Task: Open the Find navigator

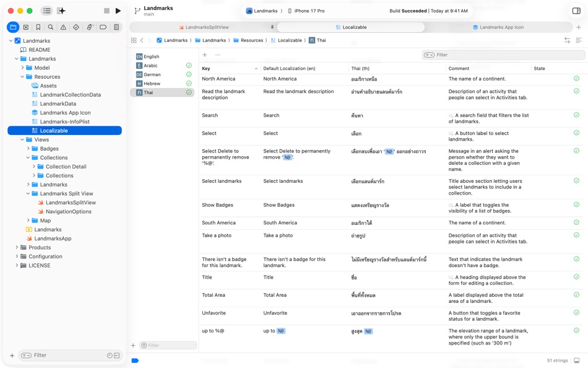Action: 51,27
